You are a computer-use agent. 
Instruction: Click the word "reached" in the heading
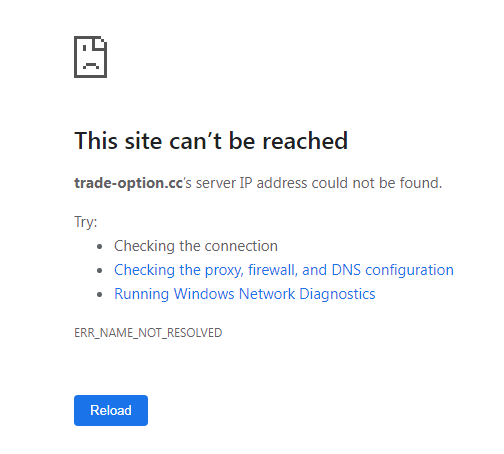pos(305,140)
